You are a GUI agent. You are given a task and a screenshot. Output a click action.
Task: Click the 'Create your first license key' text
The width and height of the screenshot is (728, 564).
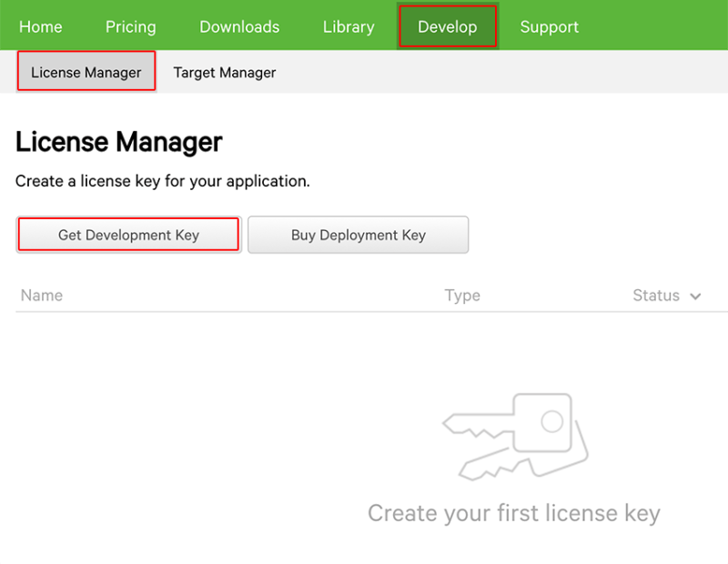tap(514, 513)
